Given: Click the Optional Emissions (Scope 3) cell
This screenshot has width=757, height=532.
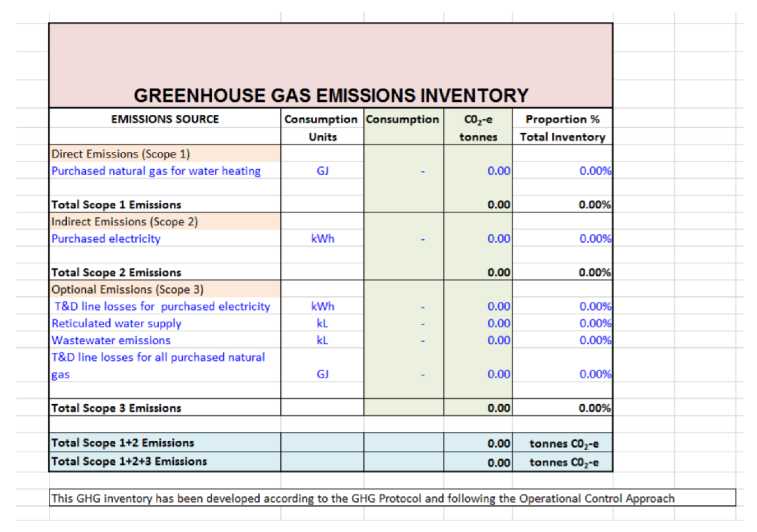Looking at the screenshot, I should (127, 290).
